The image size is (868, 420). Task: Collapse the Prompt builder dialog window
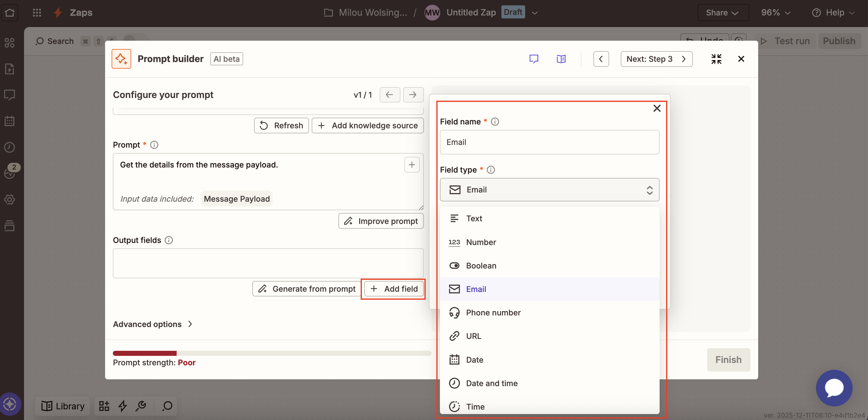pos(716,59)
